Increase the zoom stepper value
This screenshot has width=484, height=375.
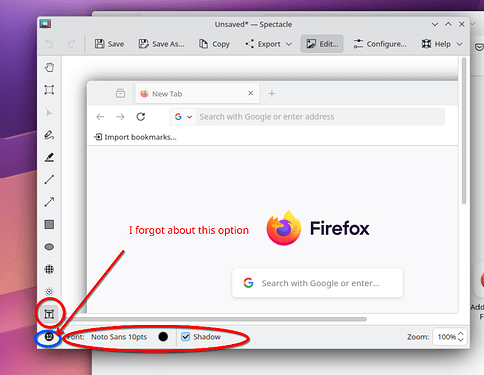click(x=461, y=334)
